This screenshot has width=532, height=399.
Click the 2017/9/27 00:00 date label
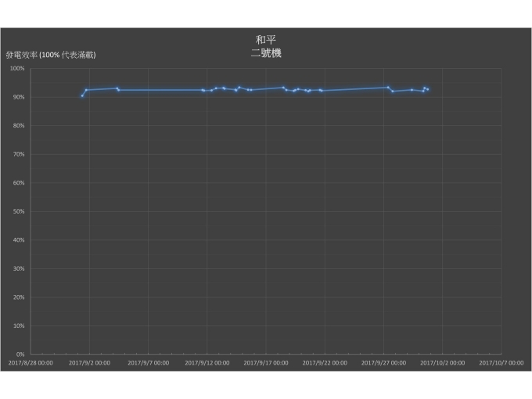(383, 363)
